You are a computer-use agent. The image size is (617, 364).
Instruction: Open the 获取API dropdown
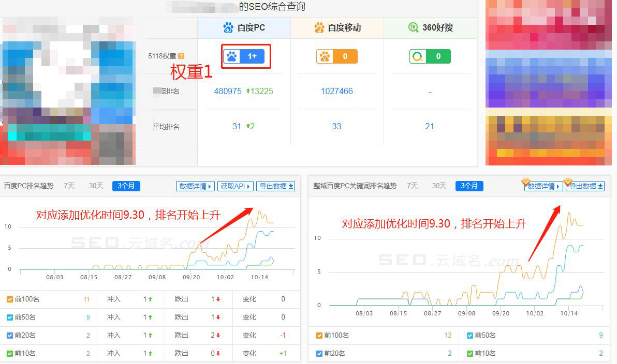235,186
